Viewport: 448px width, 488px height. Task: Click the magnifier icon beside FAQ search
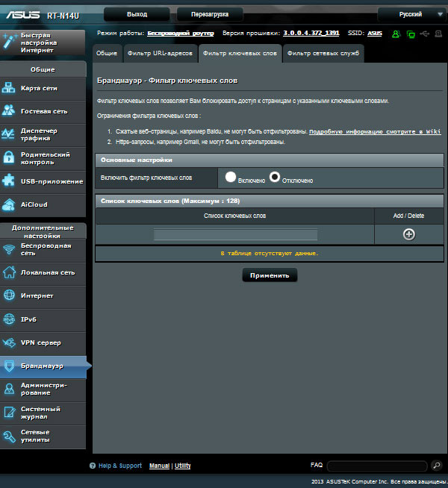[437, 466]
